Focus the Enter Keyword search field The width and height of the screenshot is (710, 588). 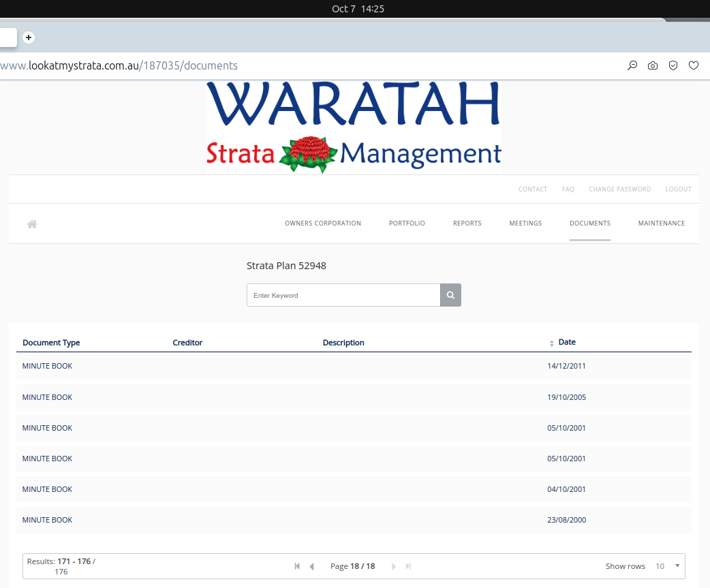tap(343, 295)
